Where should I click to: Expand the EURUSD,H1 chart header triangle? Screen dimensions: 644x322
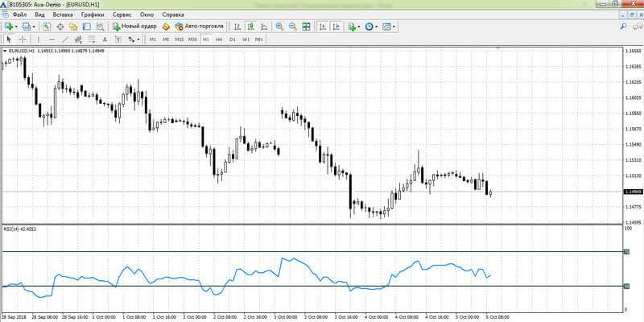pos(5,51)
